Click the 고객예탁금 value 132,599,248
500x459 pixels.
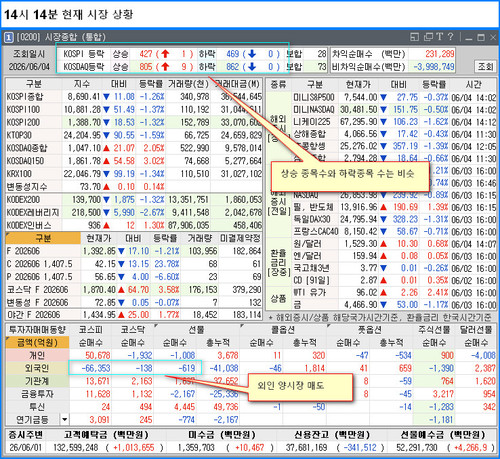75,448
